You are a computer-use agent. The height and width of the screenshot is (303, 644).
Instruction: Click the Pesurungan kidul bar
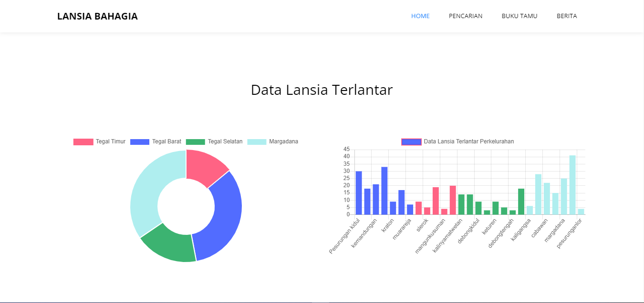pos(359,193)
